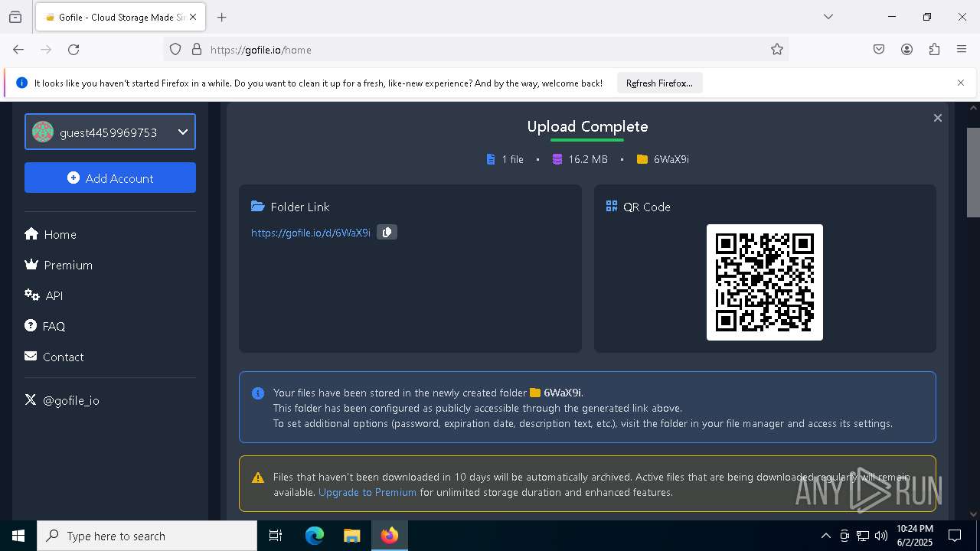Click the page vertical scrollbar

973,172
